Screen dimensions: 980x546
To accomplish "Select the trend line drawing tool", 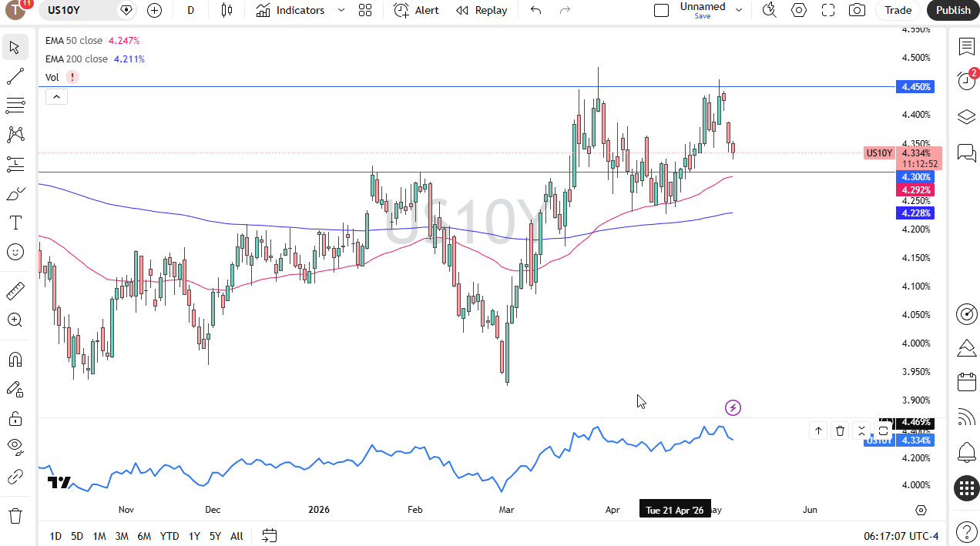I will 15,76.
